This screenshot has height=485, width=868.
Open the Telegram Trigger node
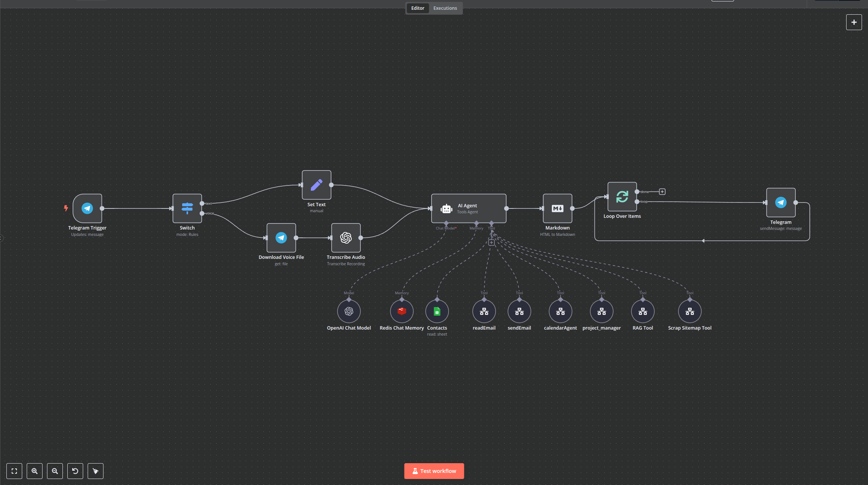[x=87, y=208]
